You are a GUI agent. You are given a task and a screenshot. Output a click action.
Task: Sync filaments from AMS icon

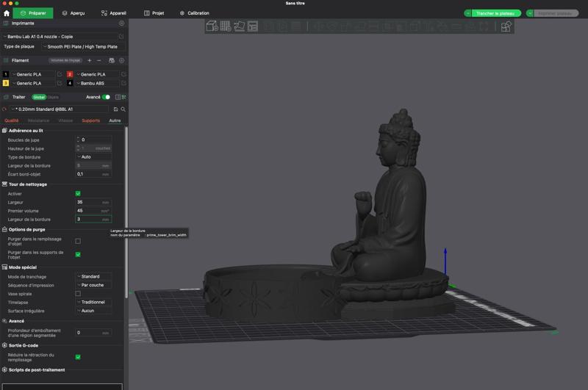click(x=112, y=60)
